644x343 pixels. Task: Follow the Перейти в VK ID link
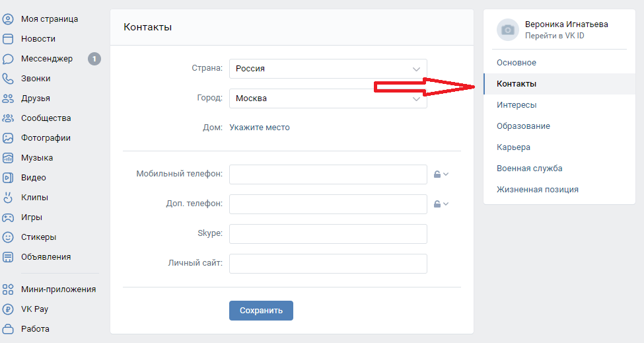click(554, 36)
